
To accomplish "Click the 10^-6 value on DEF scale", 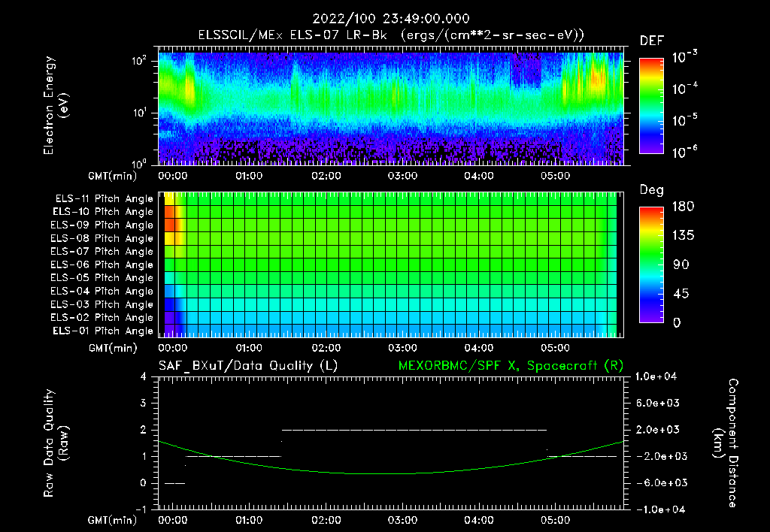I will click(684, 152).
